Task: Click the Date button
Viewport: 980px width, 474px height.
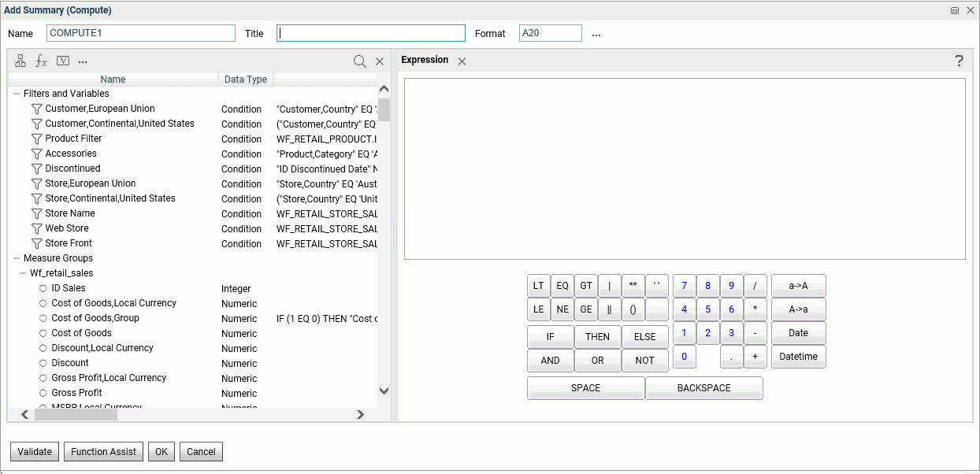Action: [799, 333]
